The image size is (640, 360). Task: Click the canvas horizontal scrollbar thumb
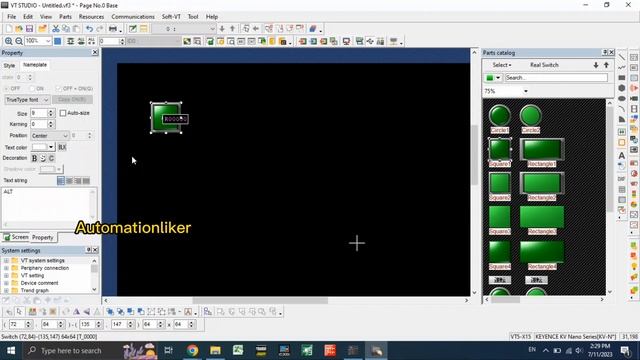coord(260,300)
